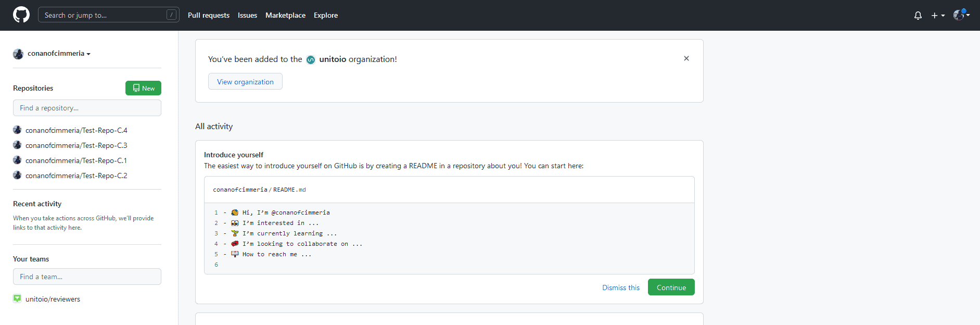Click the green Continue button
The image size is (980, 325).
coord(671,287)
